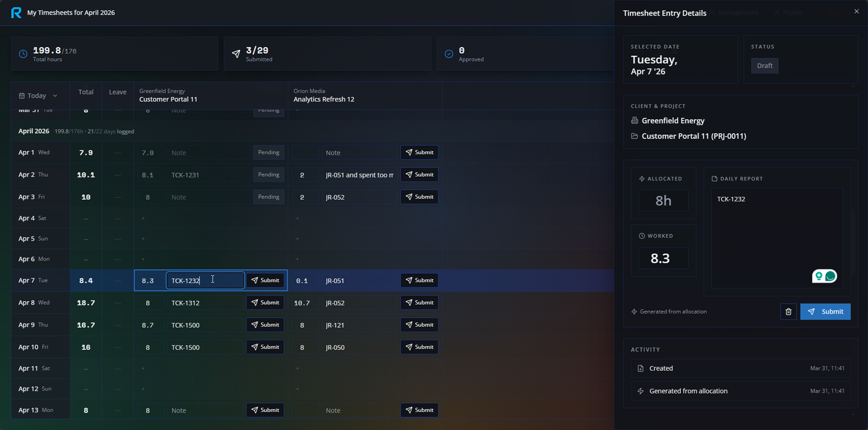
Task: Add Analytics Refresh entry on Apr 11
Action: tap(297, 369)
